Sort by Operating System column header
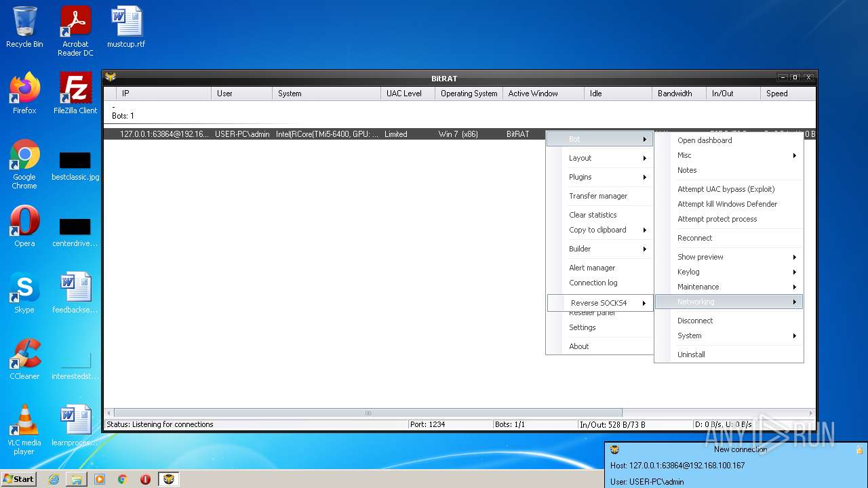Viewport: 868px width, 488px height. [x=469, y=94]
